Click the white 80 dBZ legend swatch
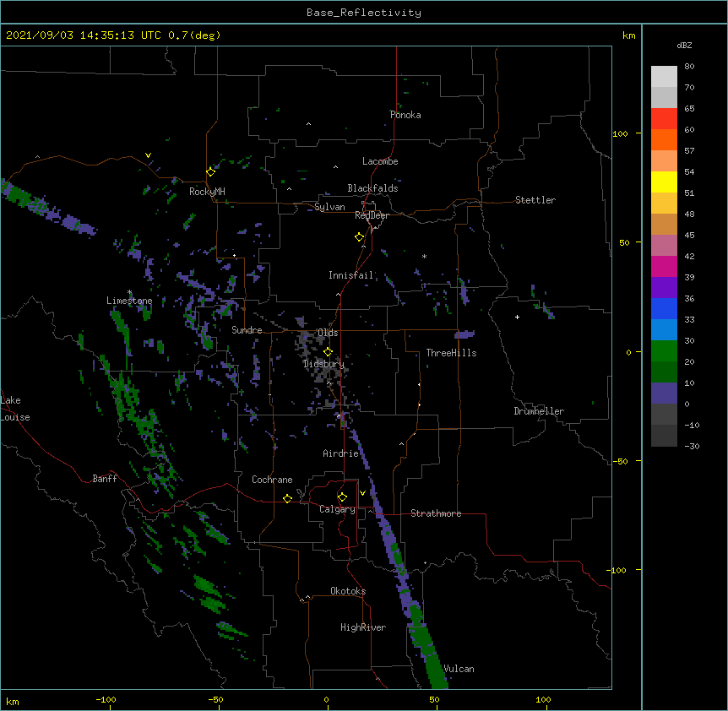728x711 pixels. 664,76
